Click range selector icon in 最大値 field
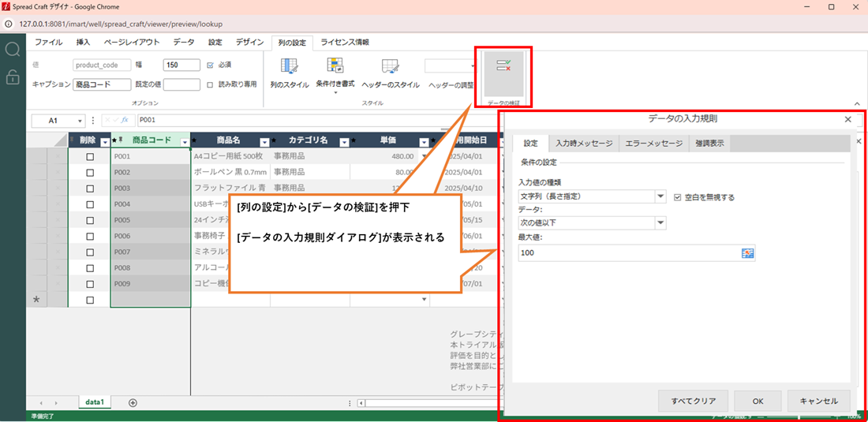The width and height of the screenshot is (868, 422). (747, 253)
